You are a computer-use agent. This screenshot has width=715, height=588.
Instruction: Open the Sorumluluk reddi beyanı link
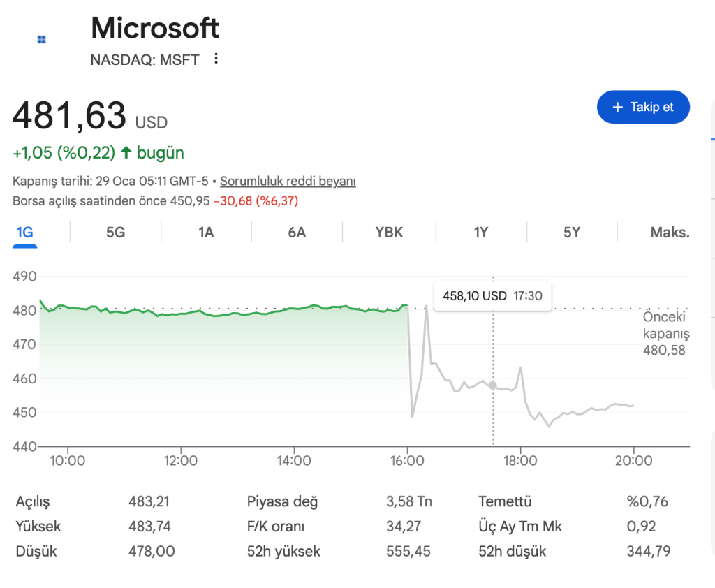[x=288, y=182]
